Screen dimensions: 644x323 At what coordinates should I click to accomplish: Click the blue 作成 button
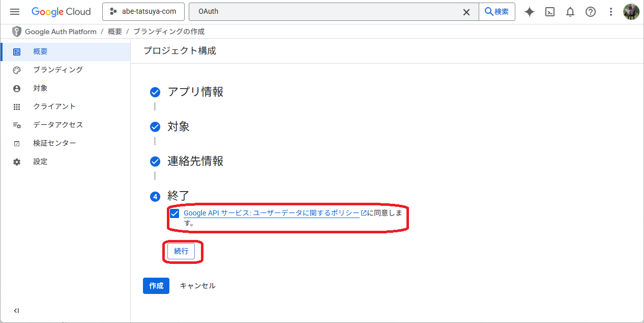[156, 286]
